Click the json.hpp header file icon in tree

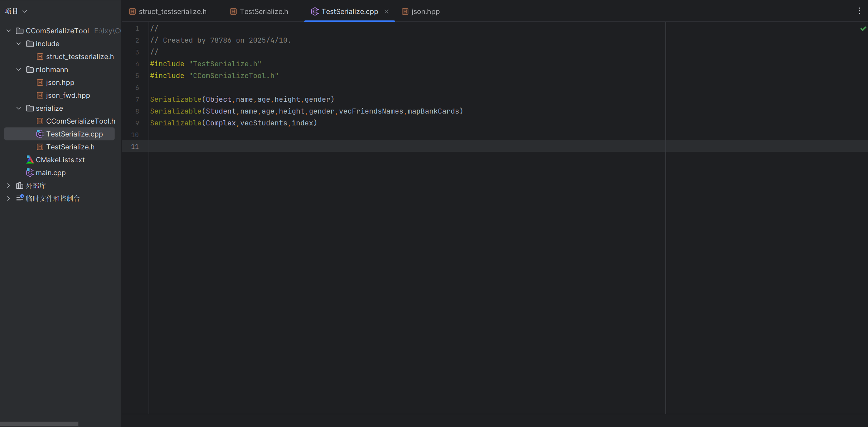40,82
